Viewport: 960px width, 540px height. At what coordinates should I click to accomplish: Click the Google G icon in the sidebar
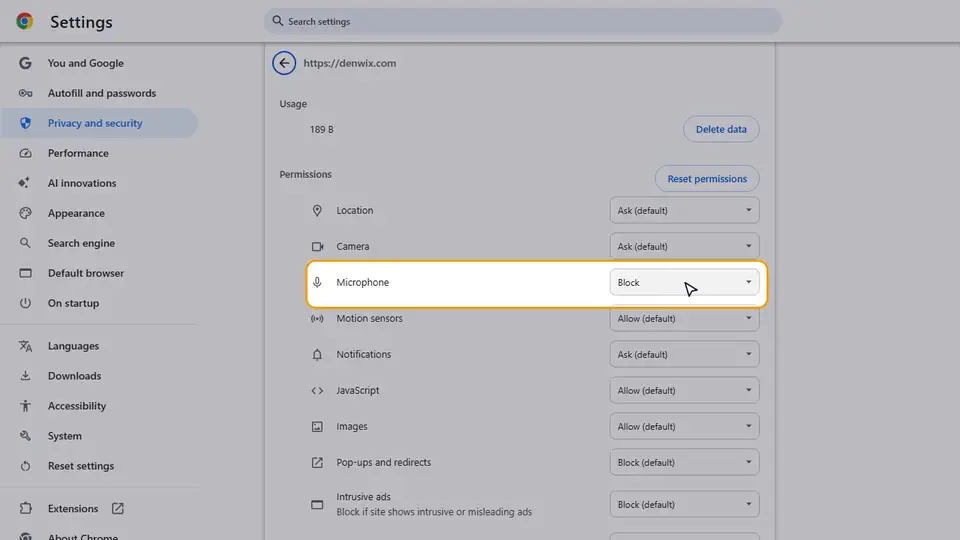[x=25, y=63]
